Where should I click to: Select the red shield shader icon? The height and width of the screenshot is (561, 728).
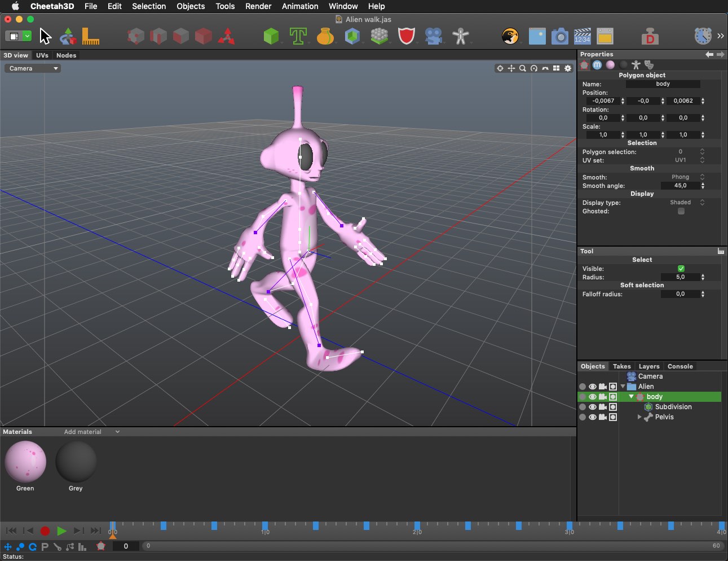click(407, 36)
